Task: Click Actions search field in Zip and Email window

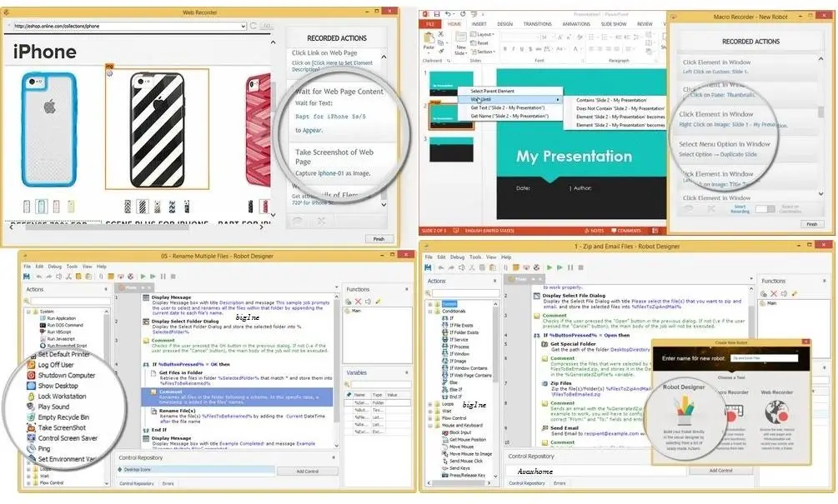Action: pos(465,293)
